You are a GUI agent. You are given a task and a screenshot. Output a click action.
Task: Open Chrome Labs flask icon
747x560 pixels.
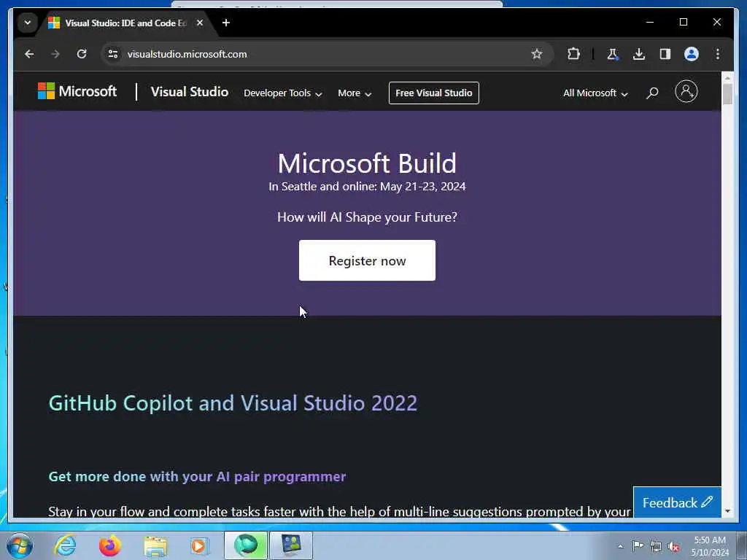click(613, 54)
